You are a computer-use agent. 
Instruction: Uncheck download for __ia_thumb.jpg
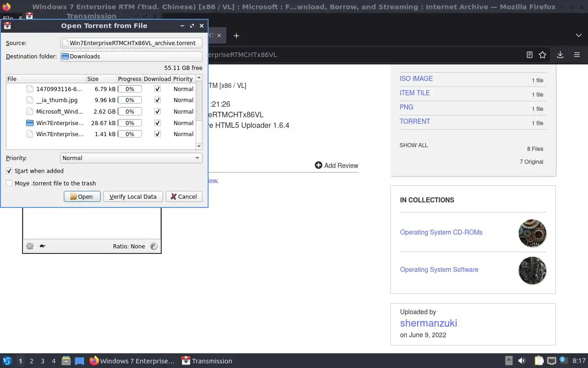(x=158, y=100)
